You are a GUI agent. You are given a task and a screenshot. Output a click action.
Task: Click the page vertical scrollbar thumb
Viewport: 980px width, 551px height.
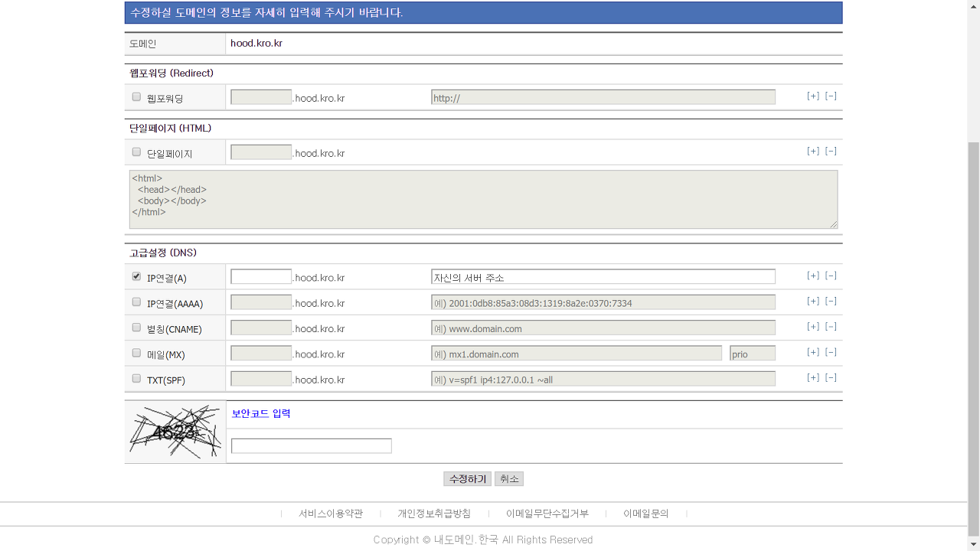point(973,340)
